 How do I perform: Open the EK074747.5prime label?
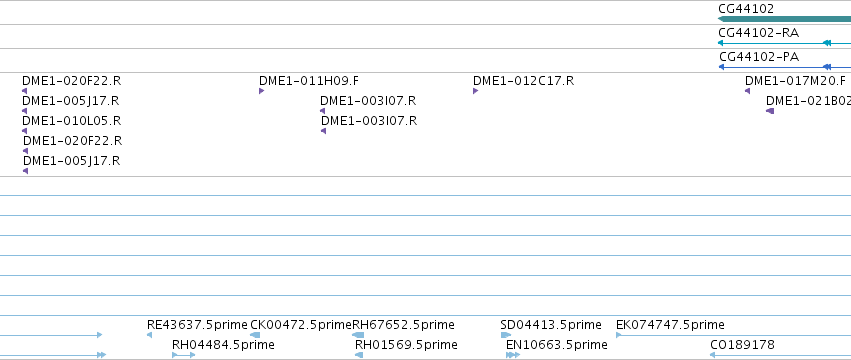pyautogui.click(x=670, y=325)
